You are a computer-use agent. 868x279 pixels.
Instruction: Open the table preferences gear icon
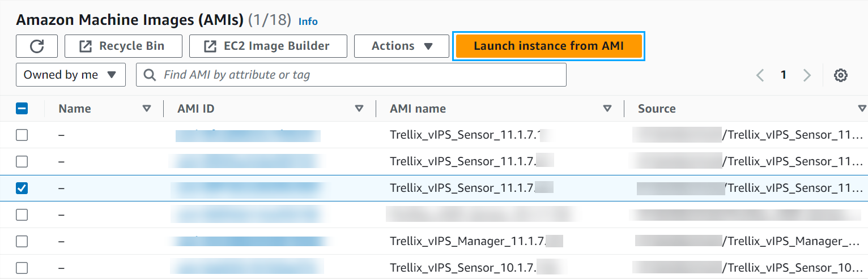click(841, 75)
